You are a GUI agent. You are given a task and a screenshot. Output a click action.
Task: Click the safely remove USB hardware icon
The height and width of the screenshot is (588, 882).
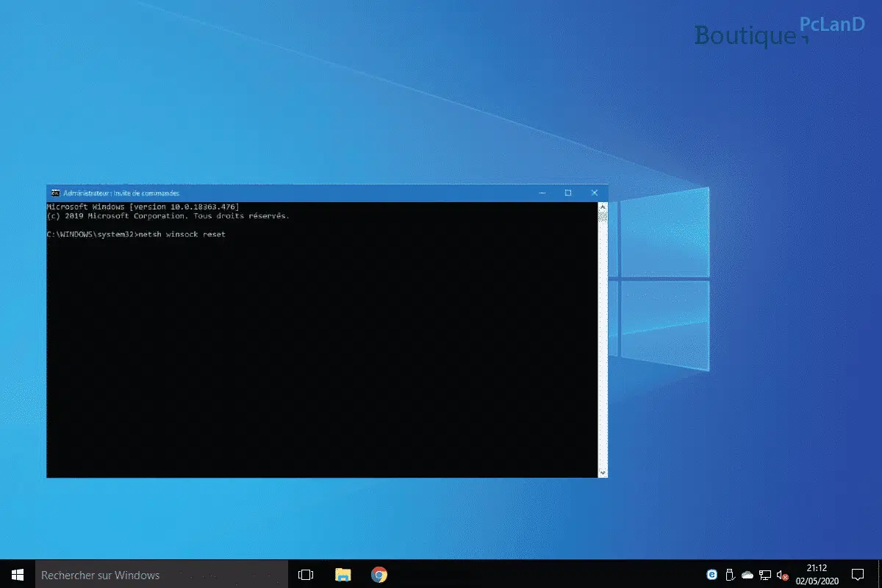click(x=730, y=575)
